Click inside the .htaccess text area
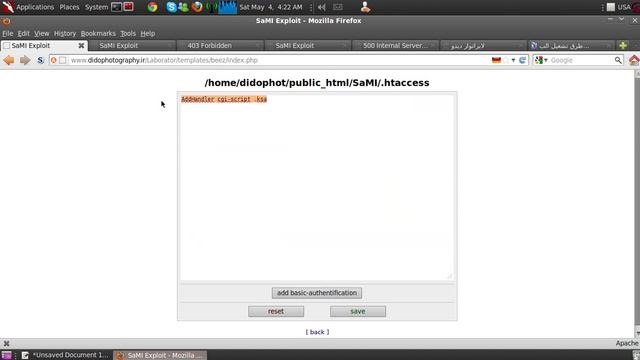Viewport: 640px width, 360px height. click(317, 187)
